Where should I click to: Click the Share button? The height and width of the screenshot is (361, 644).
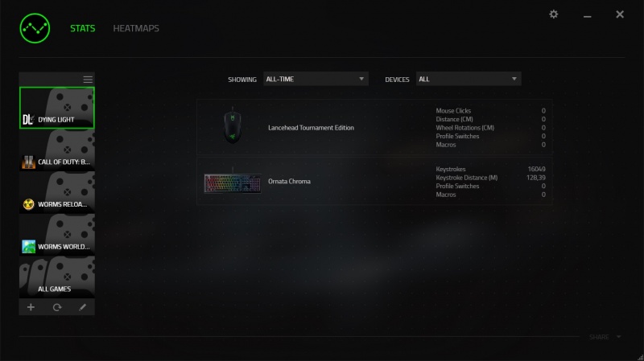(599, 337)
